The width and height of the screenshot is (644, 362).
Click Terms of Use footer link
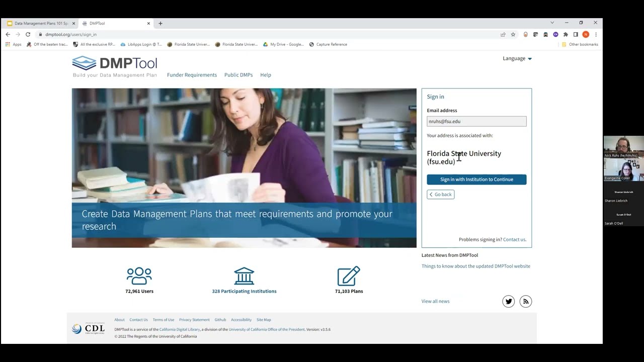(164, 320)
